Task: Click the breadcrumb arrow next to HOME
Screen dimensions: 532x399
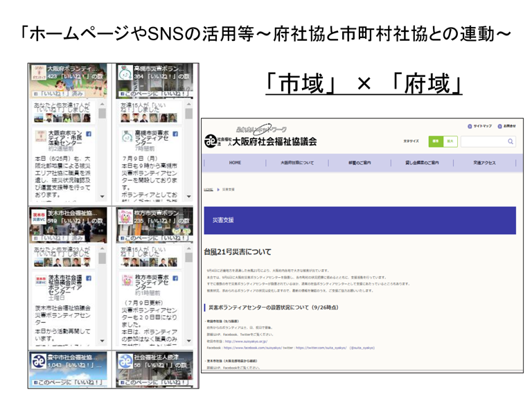Action: (x=218, y=189)
